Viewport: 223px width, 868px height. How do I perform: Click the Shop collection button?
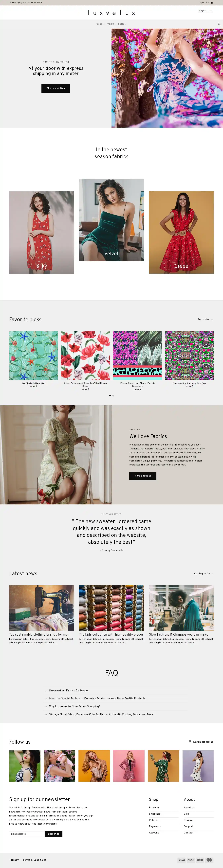click(x=56, y=88)
